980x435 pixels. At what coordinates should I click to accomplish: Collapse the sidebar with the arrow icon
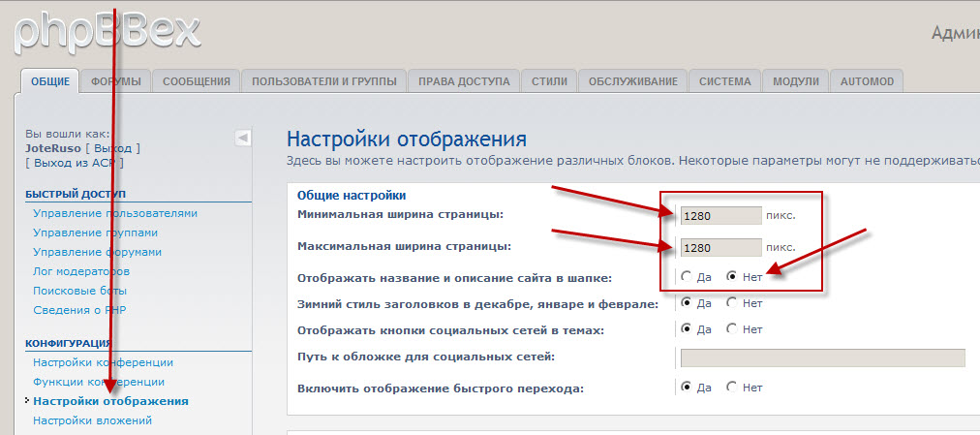(243, 139)
